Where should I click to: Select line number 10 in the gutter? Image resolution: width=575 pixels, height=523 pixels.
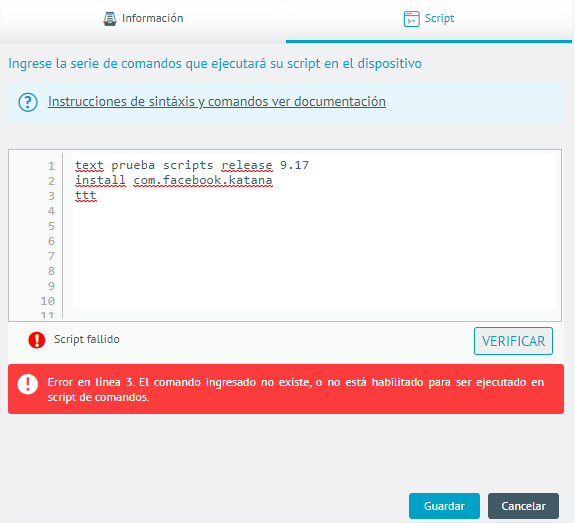coord(48,301)
